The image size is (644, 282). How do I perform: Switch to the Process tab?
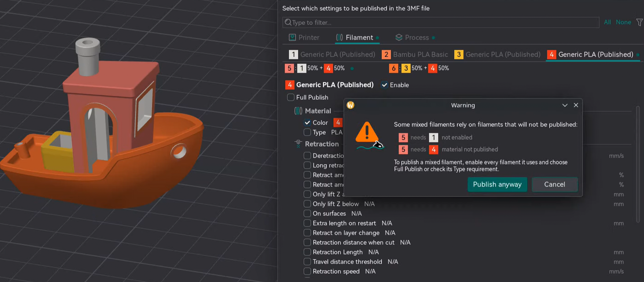click(415, 37)
